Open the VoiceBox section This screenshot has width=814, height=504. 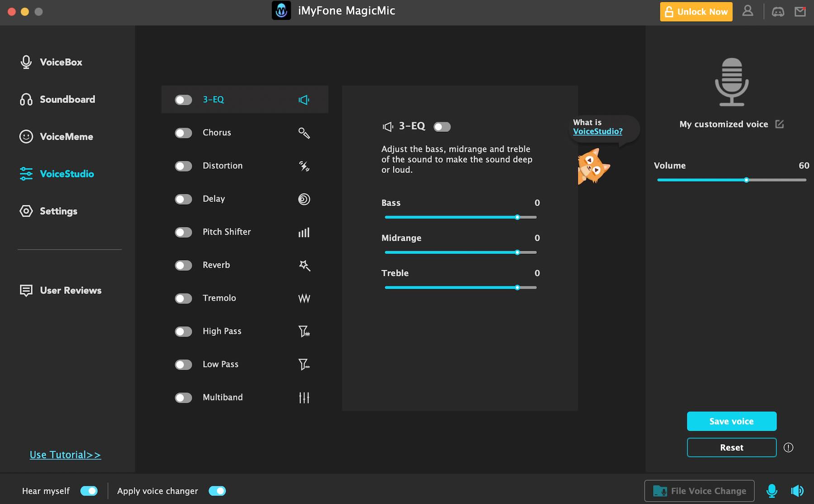click(61, 62)
